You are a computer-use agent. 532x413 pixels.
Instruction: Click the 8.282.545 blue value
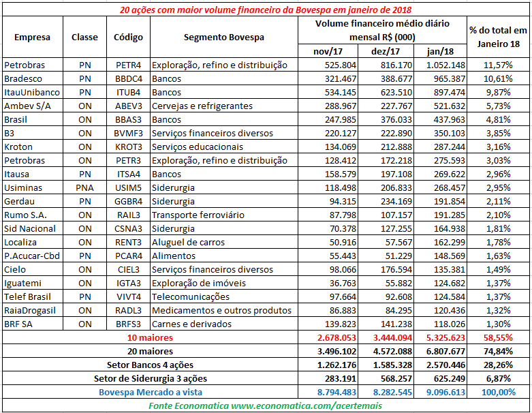coord(386,392)
